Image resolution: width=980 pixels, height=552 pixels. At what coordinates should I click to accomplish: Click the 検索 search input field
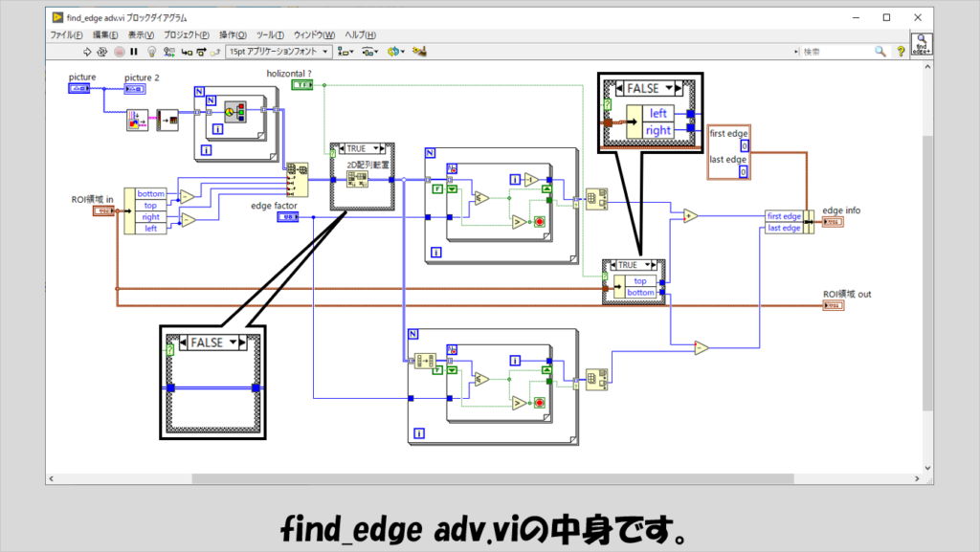coord(833,52)
